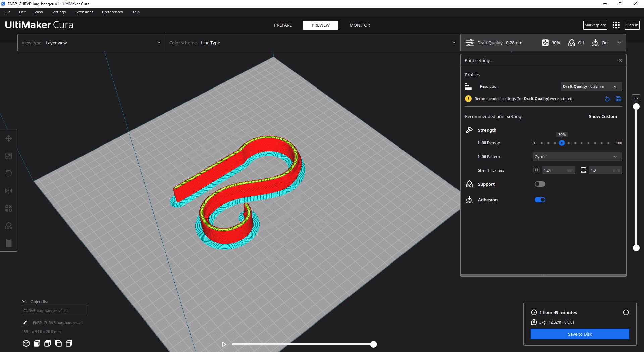Image resolution: width=644 pixels, height=352 pixels.
Task: Click Show Custom settings
Action: (603, 116)
